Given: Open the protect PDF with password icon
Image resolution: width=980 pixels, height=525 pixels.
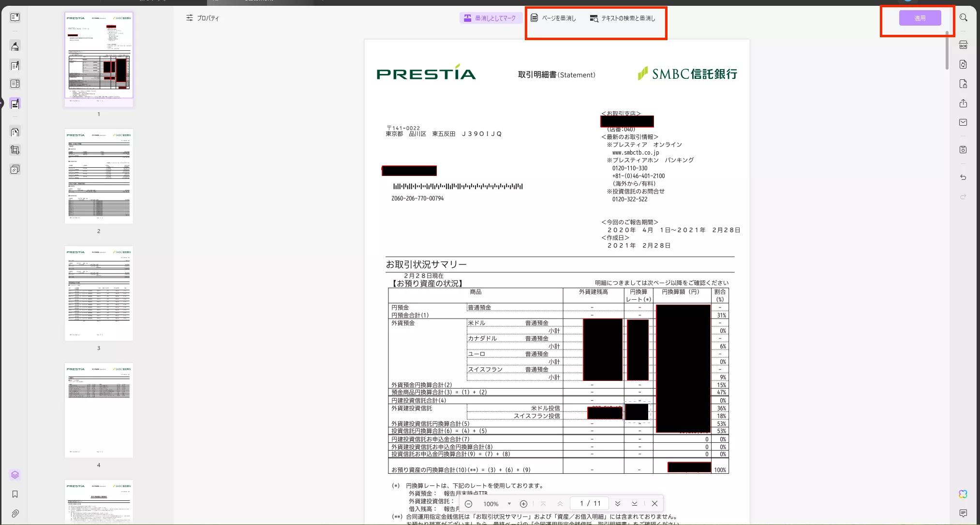Looking at the screenshot, I should click(963, 84).
